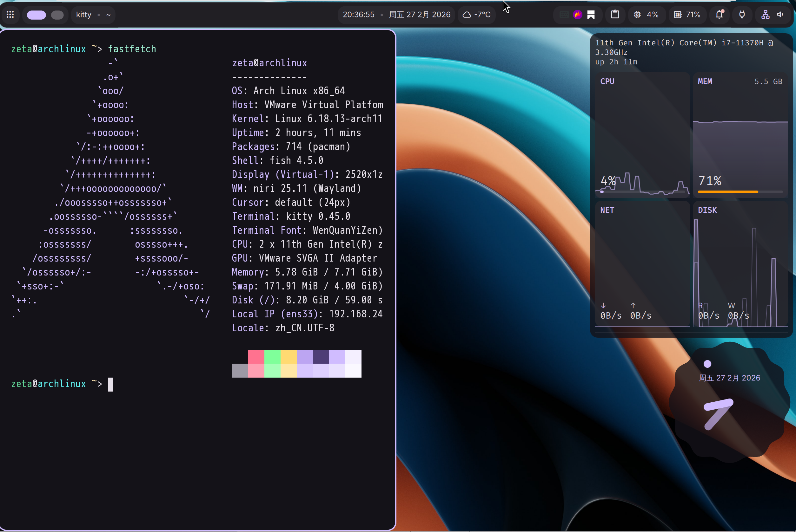Switch to the active purple workspace pill
The width and height of the screenshot is (796, 532).
pos(36,15)
